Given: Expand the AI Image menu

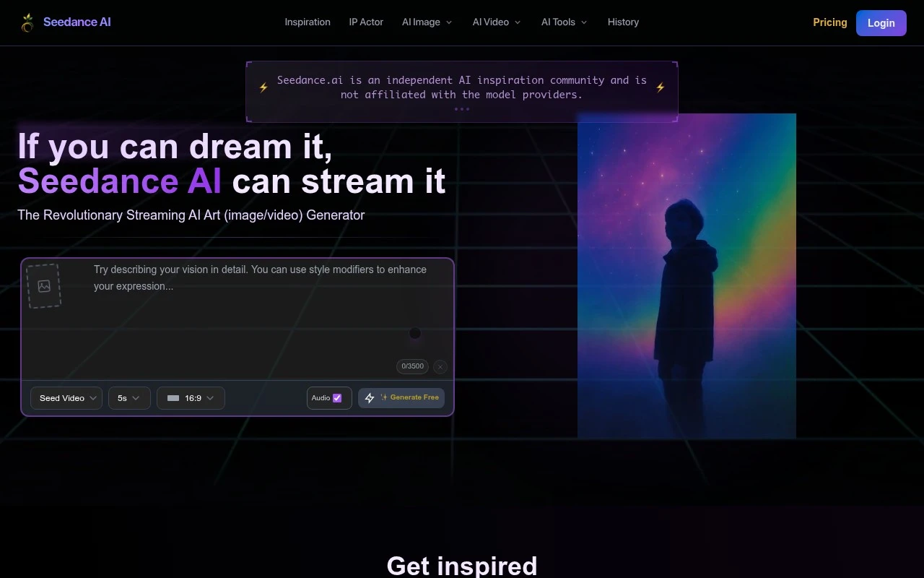Looking at the screenshot, I should (x=427, y=22).
